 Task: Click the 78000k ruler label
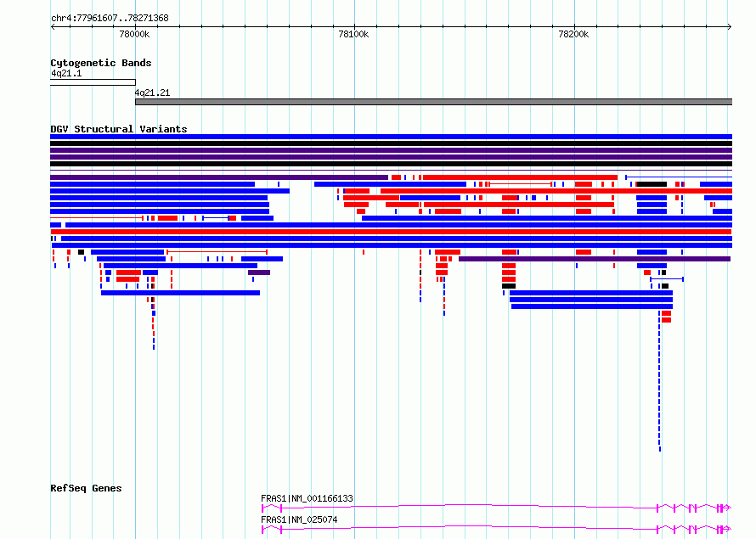point(134,34)
